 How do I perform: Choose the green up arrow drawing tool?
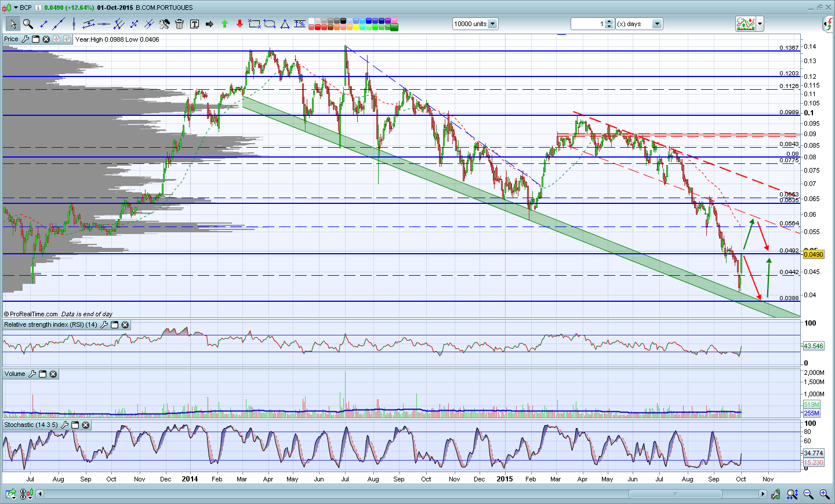(224, 24)
